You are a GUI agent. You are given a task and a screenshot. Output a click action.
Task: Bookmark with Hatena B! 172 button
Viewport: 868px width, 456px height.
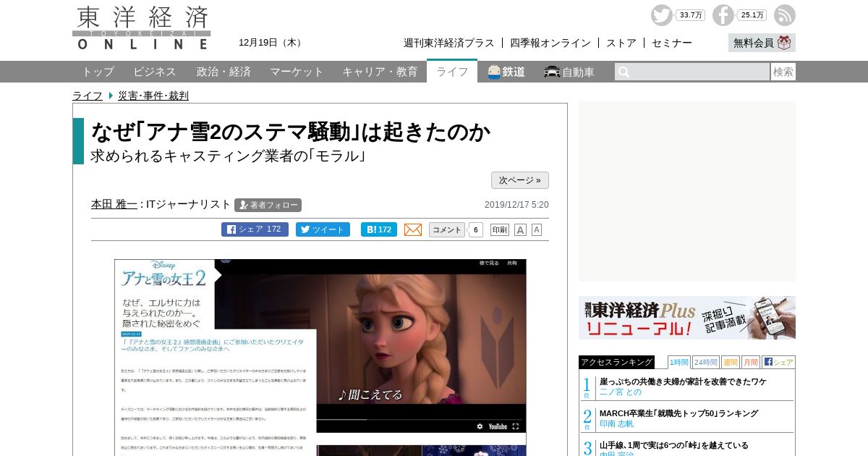point(379,229)
